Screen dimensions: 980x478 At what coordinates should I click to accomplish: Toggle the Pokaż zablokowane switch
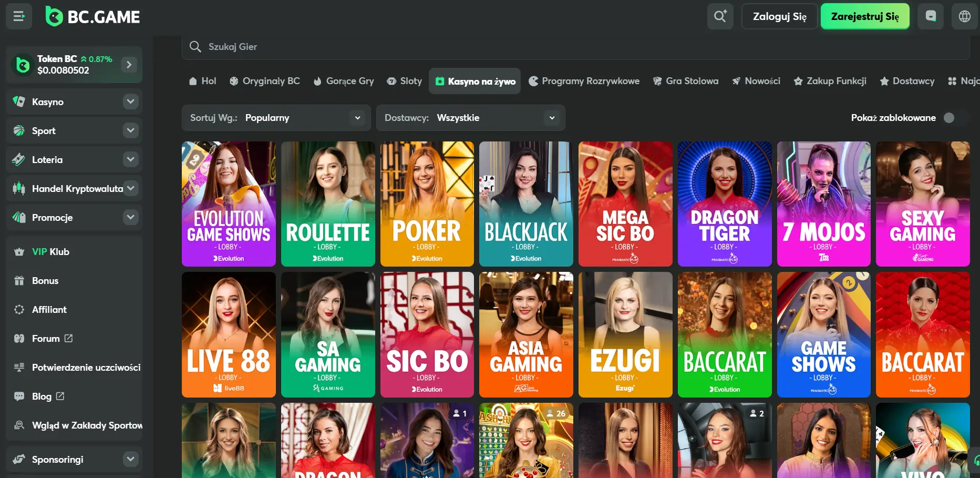(x=955, y=118)
